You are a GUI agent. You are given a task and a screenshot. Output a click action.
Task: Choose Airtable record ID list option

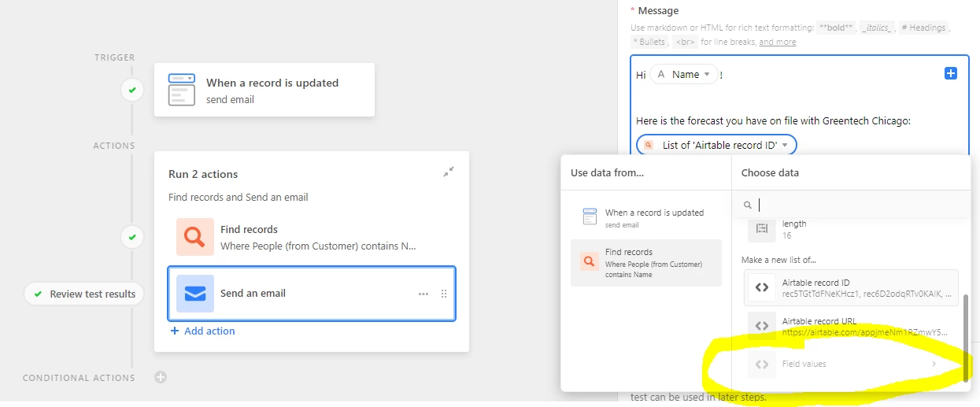pyautogui.click(x=851, y=287)
